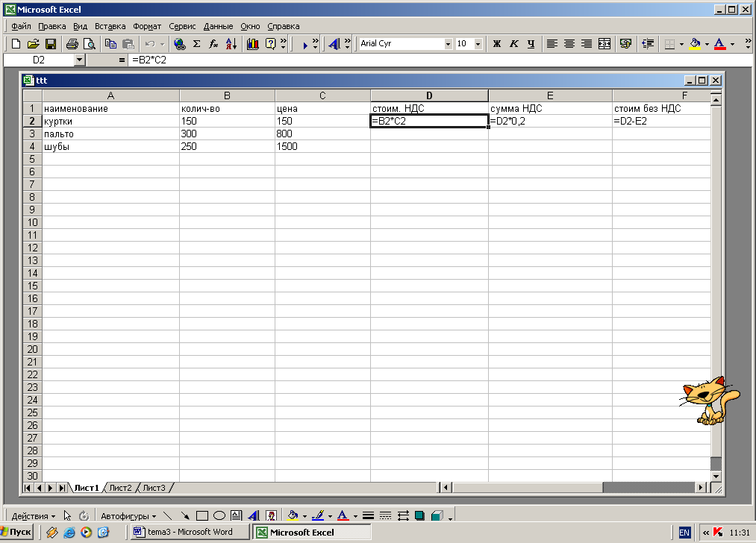Click the Пуск start button
This screenshot has width=756, height=543.
[x=16, y=533]
